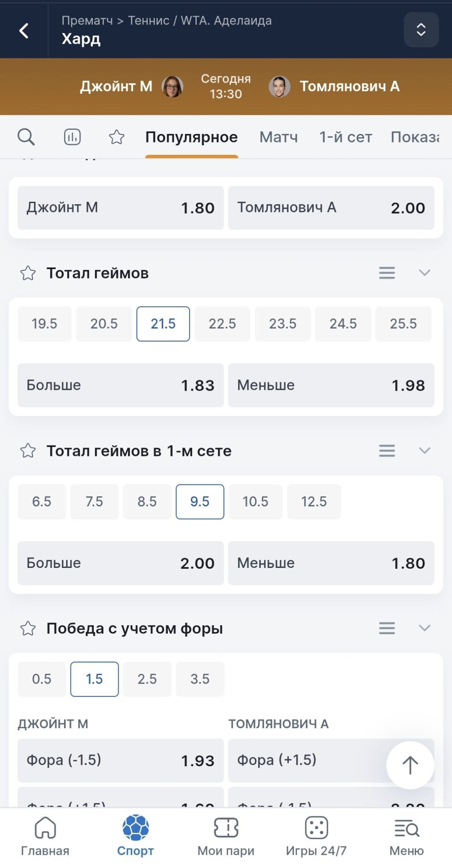
Task: Favorite the Тотал геймов market star
Action: (28, 273)
